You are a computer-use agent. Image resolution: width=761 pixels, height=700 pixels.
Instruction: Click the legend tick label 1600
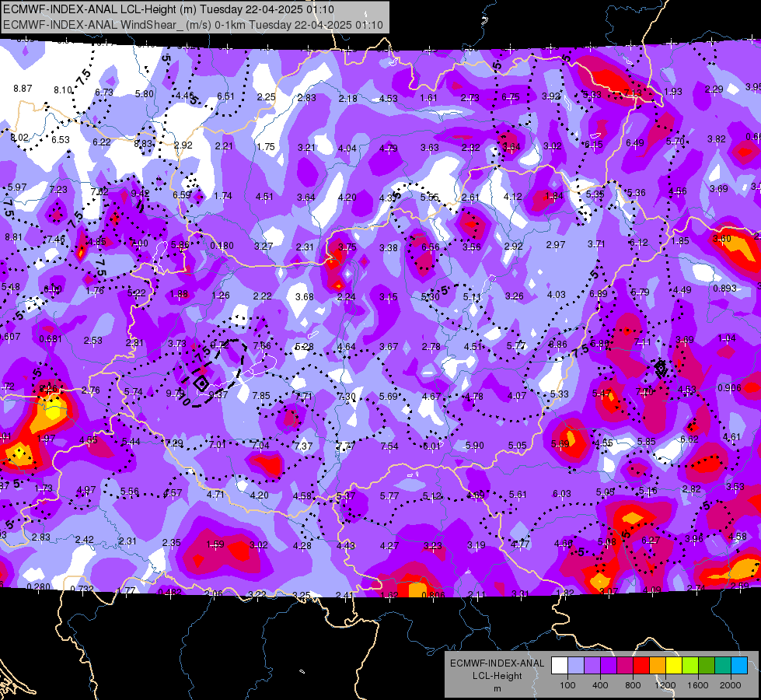tap(698, 685)
